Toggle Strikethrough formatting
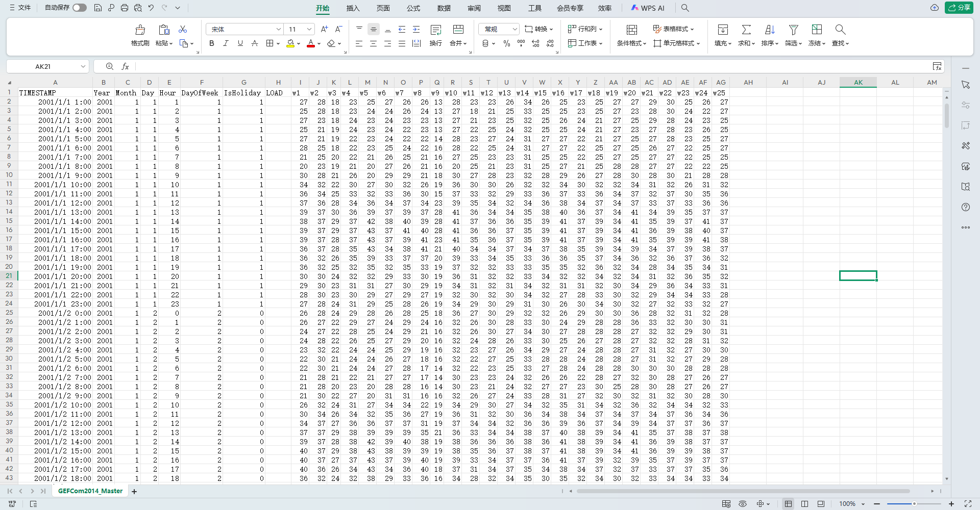This screenshot has width=980, height=510. pyautogui.click(x=255, y=43)
